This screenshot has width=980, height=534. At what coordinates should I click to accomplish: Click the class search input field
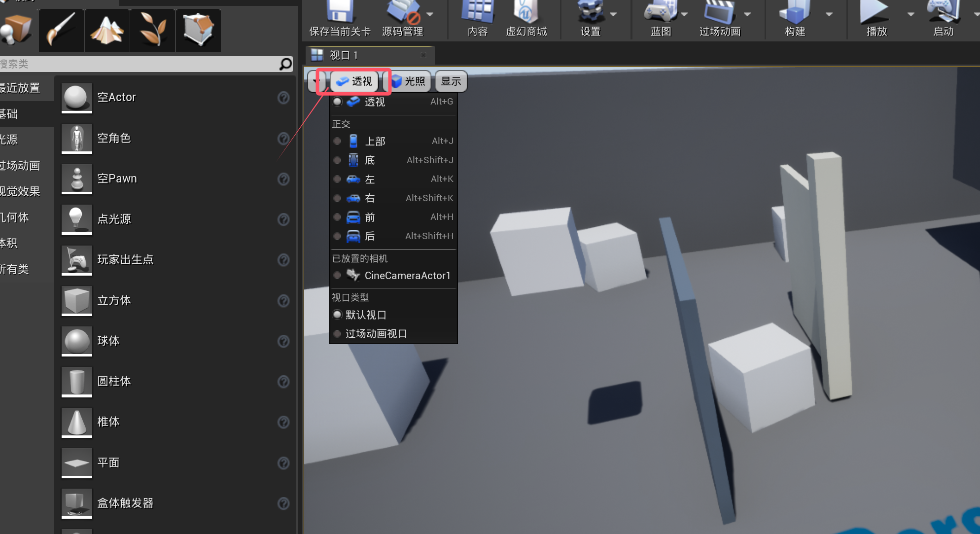point(138,64)
